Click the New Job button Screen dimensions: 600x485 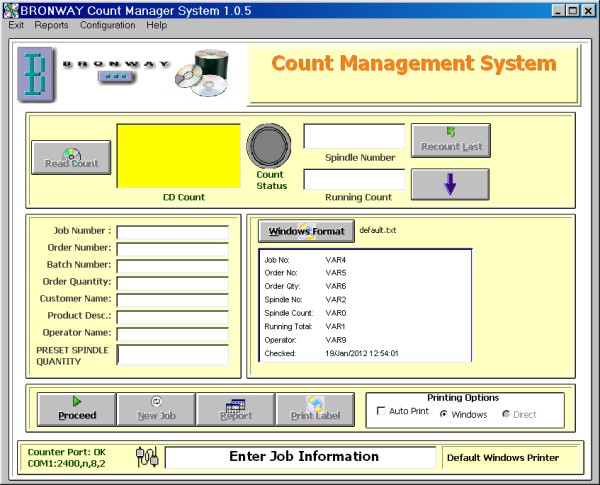[156, 409]
